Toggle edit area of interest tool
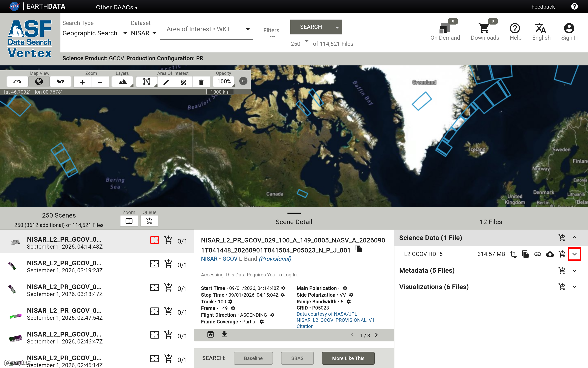Viewport: 588px width, 368px height. click(184, 82)
